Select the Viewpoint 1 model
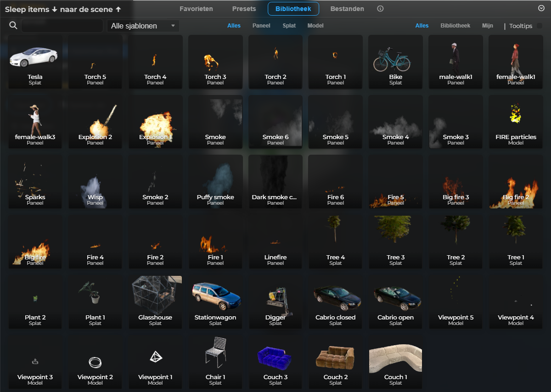Screen dimensions: 551x392 (x=155, y=362)
